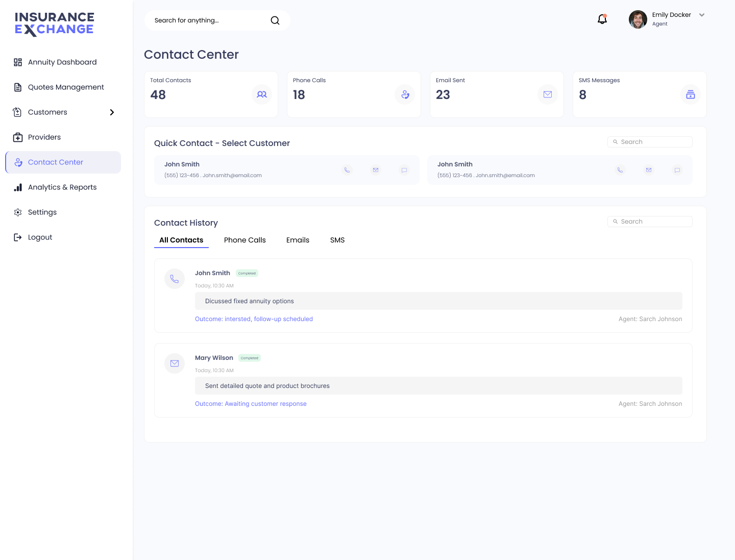Click John Smith name in Contact History
This screenshot has height=560, width=735.
pos(212,273)
